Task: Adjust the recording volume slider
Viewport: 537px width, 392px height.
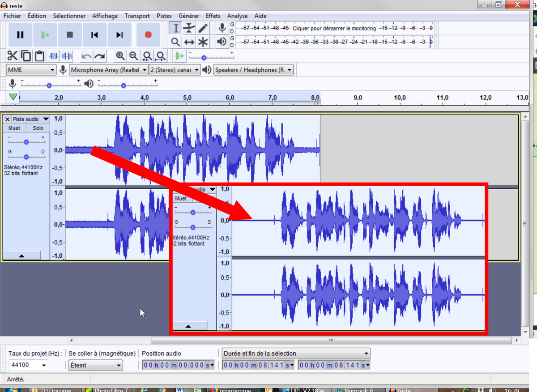Action: point(49,85)
